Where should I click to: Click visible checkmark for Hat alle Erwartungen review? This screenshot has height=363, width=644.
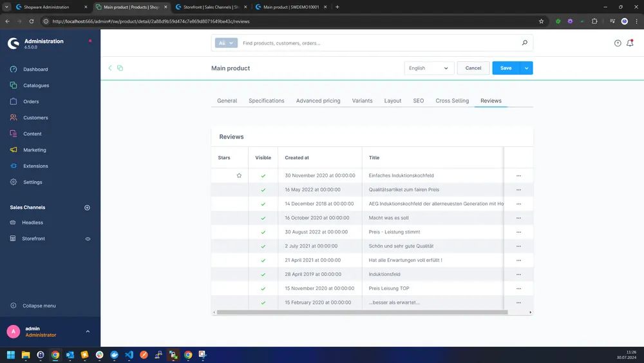pyautogui.click(x=263, y=260)
